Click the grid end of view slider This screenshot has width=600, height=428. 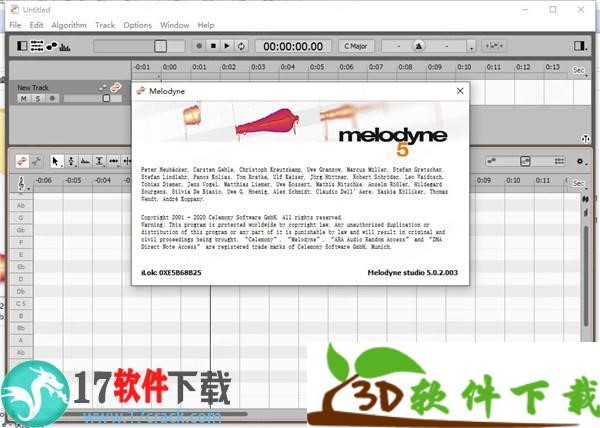(x=559, y=161)
